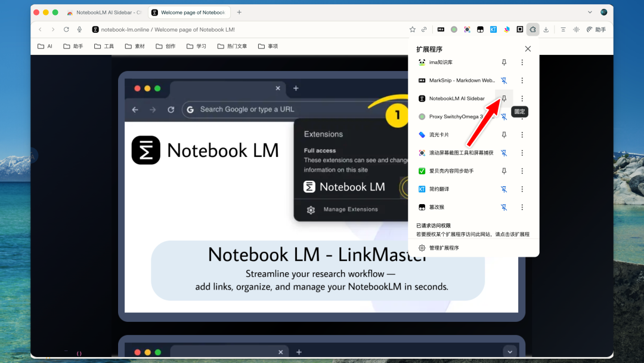Pin the NotebookLM AI Sidebar extension
Viewport: 644px width, 363px height.
(x=504, y=99)
